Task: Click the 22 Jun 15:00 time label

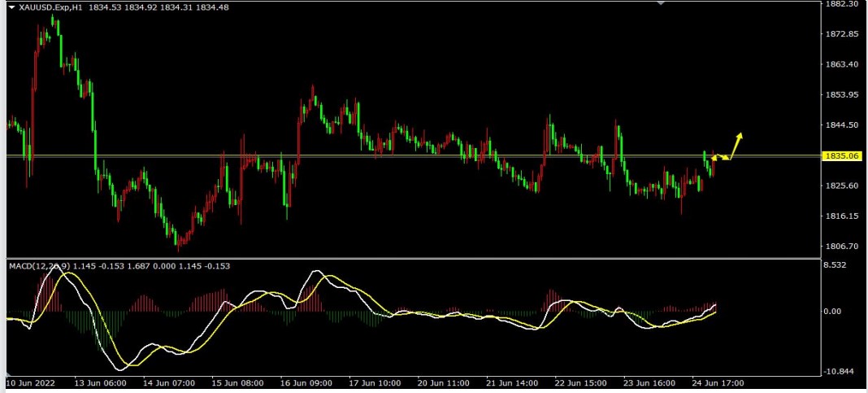Action: (581, 383)
